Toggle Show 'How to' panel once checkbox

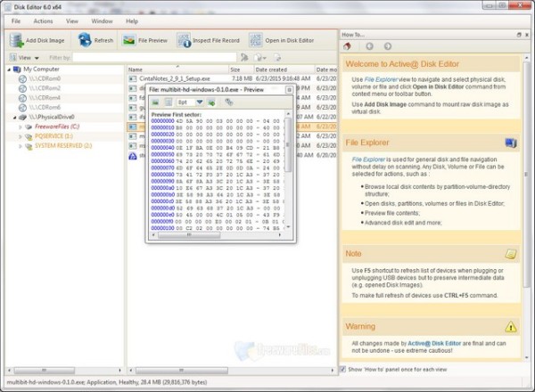pos(343,369)
